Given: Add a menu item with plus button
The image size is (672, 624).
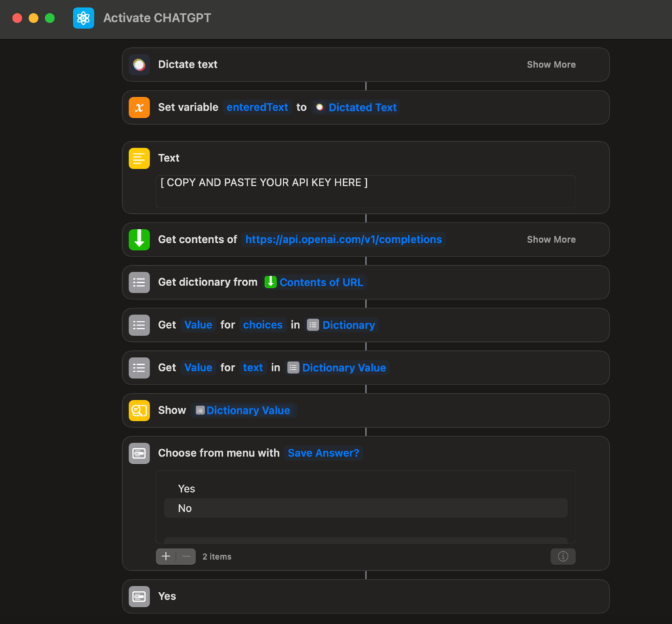Looking at the screenshot, I should click(x=166, y=556).
